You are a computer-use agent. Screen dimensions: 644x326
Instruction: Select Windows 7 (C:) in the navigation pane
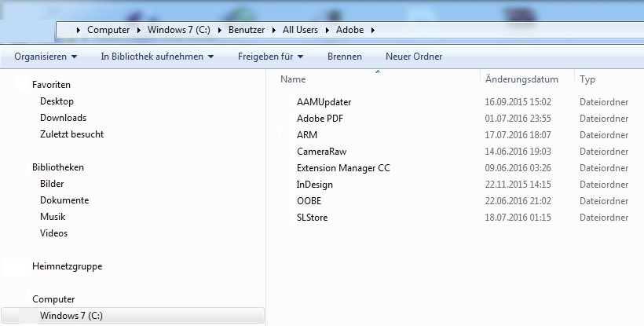point(133,316)
